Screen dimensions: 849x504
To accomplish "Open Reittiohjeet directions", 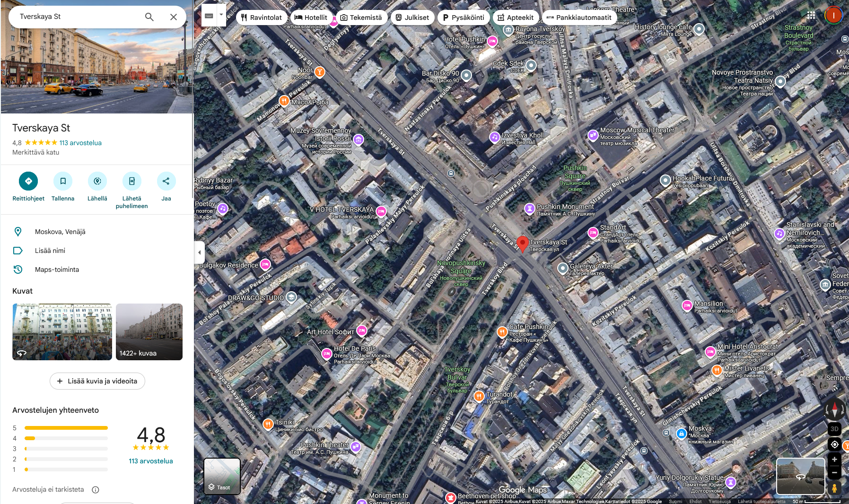I will (28, 187).
